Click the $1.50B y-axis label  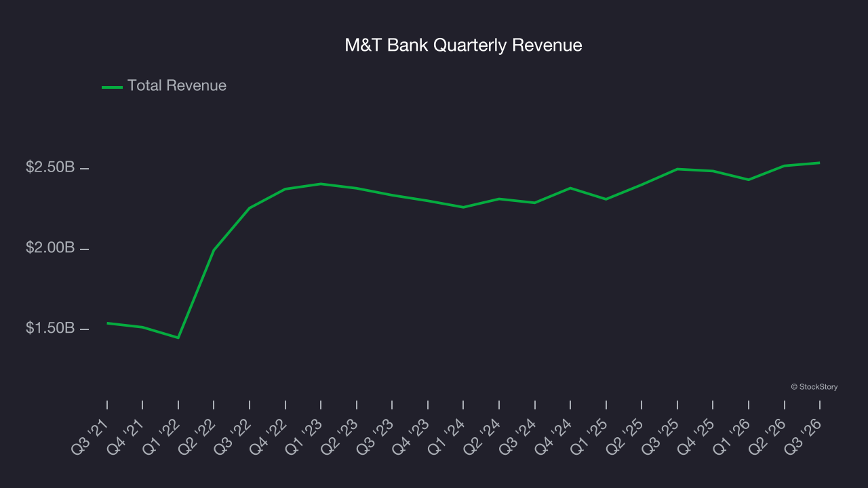coord(50,328)
